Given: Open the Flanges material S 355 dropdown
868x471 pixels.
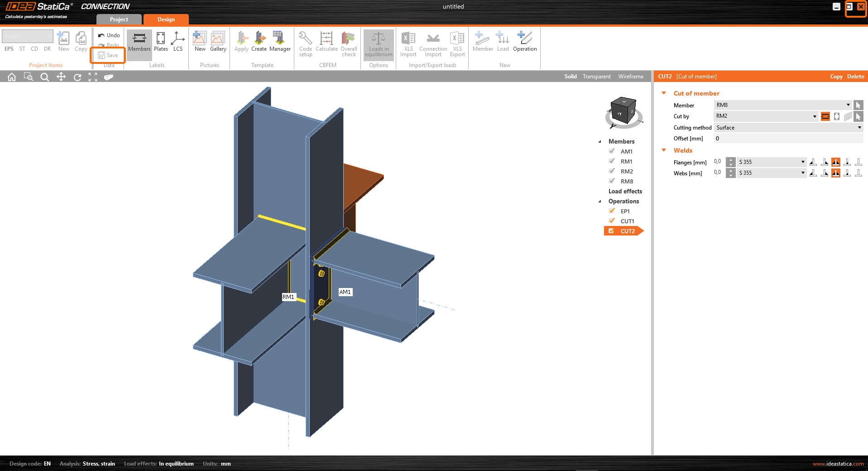Looking at the screenshot, I should point(772,162).
